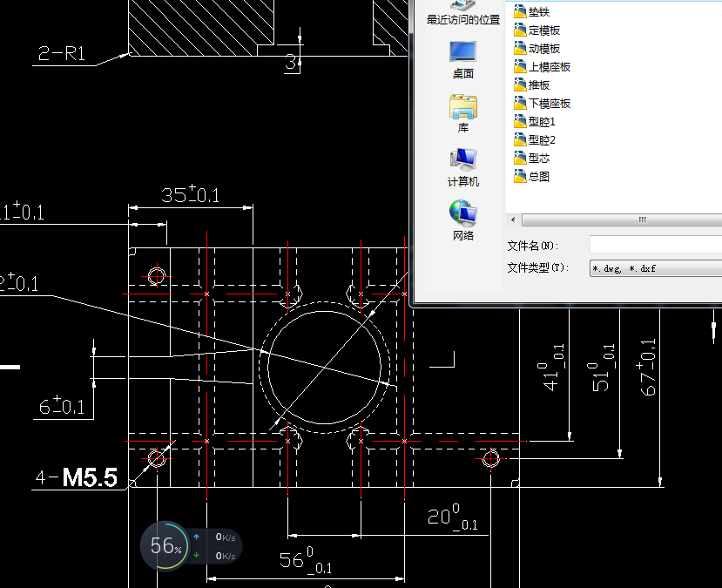This screenshot has height=588, width=722.
Task: Select the 41 vertical dimension text
Action: click(550, 368)
